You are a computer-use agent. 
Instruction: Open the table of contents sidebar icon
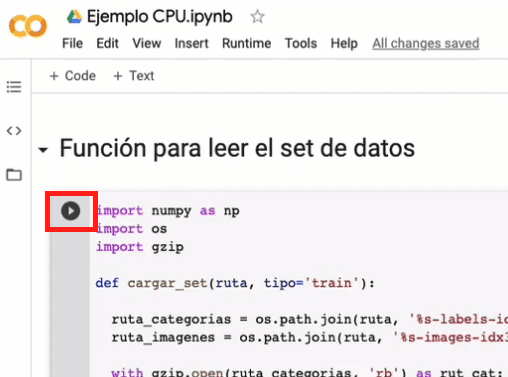(14, 87)
